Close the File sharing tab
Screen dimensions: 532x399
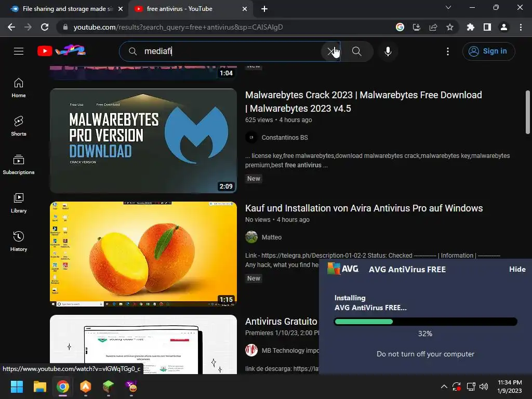click(x=121, y=9)
